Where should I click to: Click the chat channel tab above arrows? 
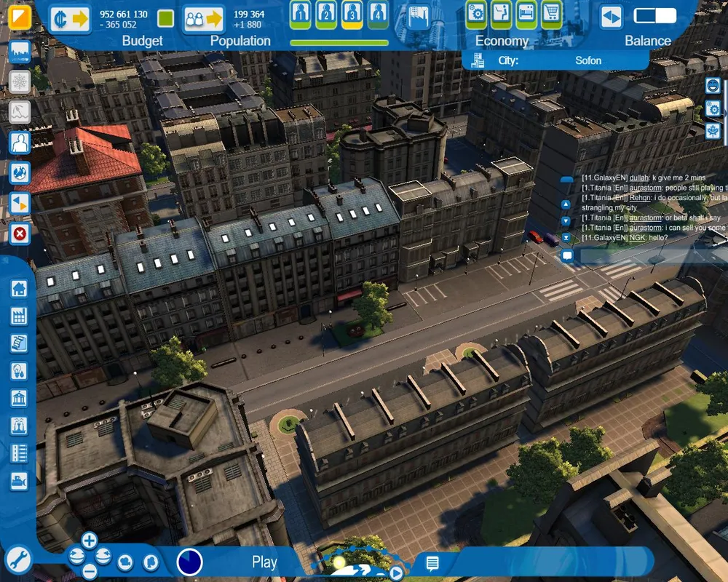pos(566,180)
